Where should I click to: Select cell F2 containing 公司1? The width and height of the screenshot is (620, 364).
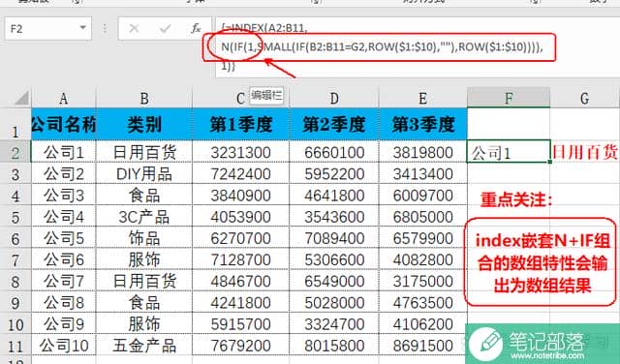tap(509, 151)
